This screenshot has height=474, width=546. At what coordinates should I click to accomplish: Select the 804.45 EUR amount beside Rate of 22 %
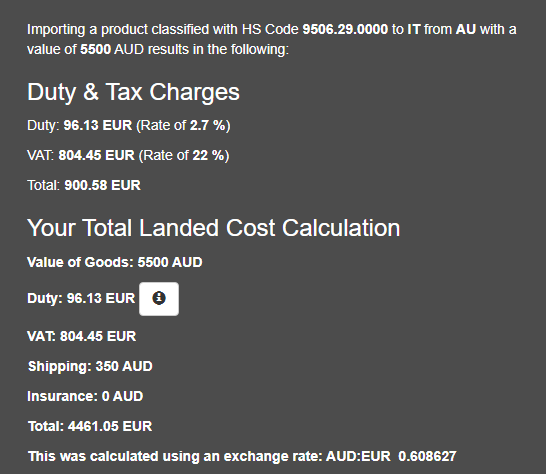pos(96,155)
